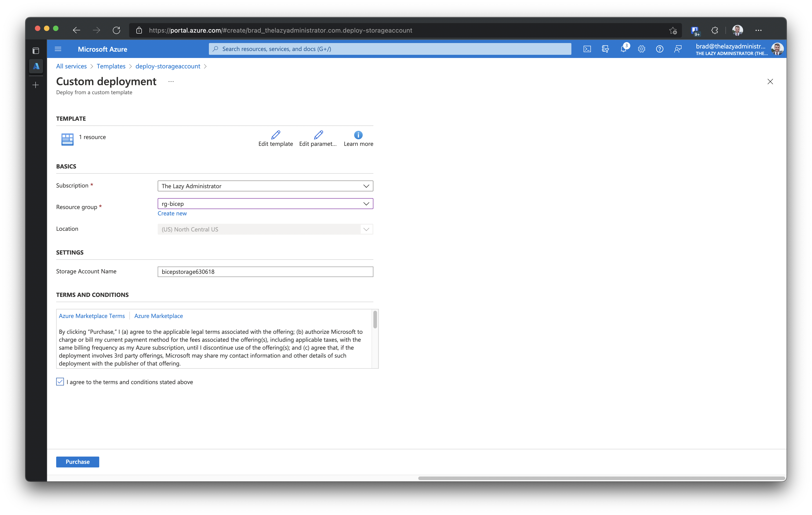Open Directories and subscriptions filter icon
Screen dimensions: 812x515
(605, 49)
